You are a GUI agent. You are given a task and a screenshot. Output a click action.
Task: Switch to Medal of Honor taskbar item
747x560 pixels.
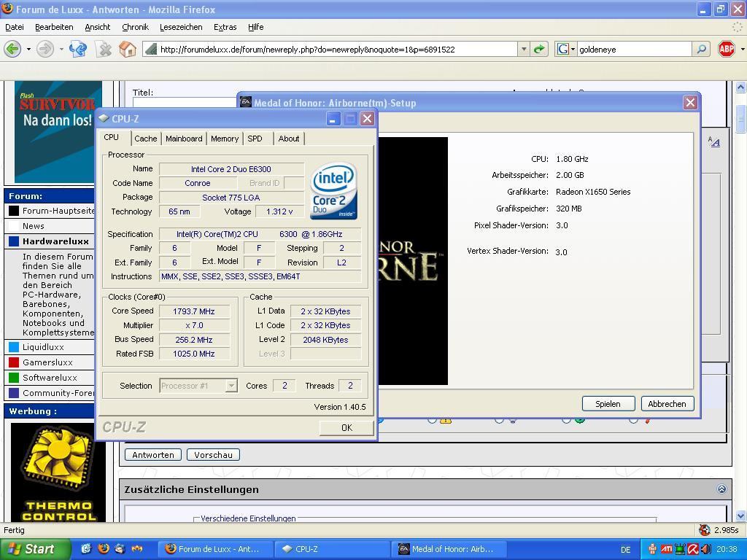click(449, 549)
